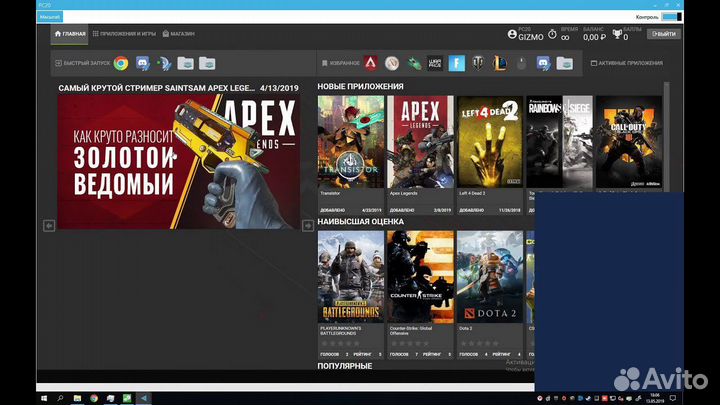Launch Fortnite from favorites
Viewport: 720px width, 405px height.
(456, 63)
